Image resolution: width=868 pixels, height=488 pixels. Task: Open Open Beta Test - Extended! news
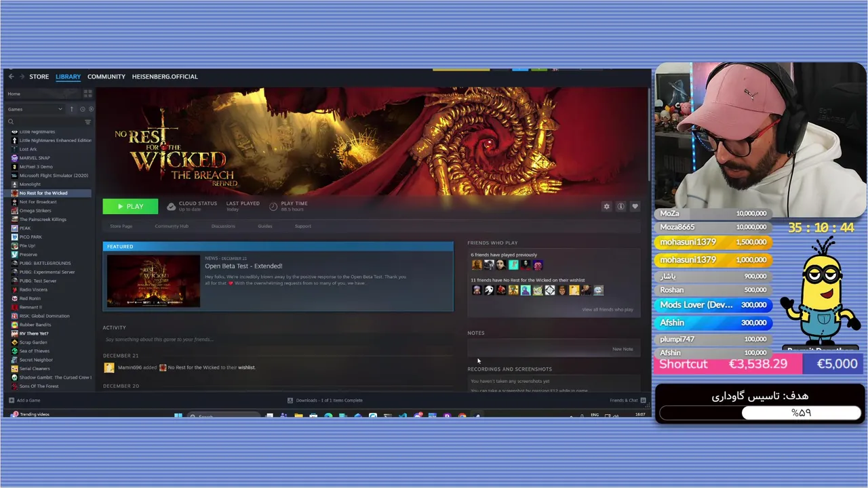[243, 266]
